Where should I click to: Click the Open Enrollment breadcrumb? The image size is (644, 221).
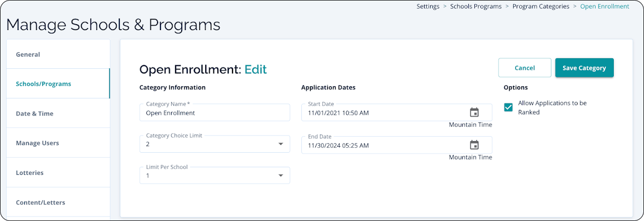pyautogui.click(x=604, y=7)
